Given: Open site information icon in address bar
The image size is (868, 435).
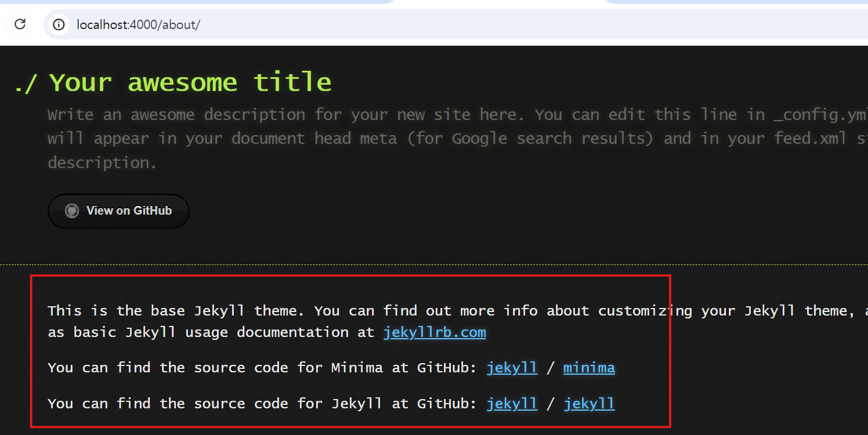Looking at the screenshot, I should [x=59, y=24].
